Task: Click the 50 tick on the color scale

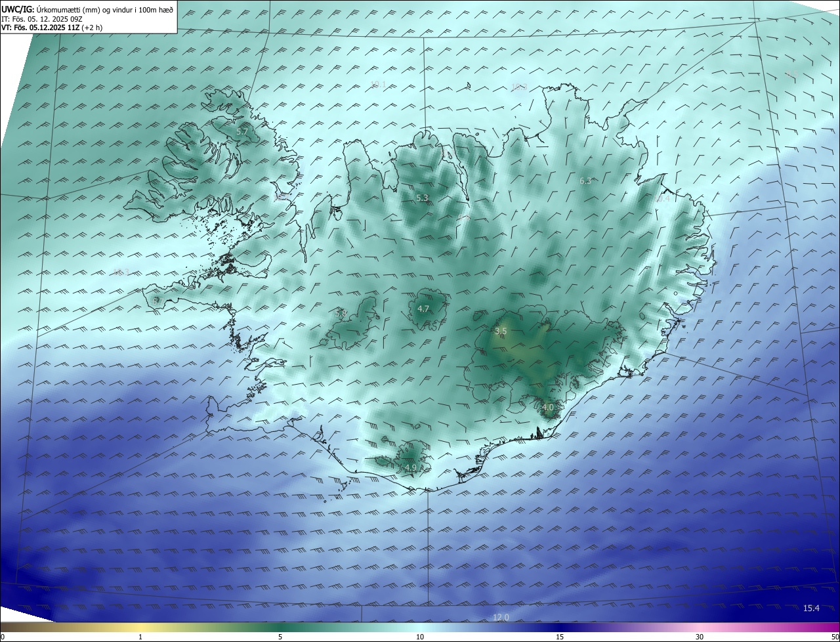Action: [835, 637]
